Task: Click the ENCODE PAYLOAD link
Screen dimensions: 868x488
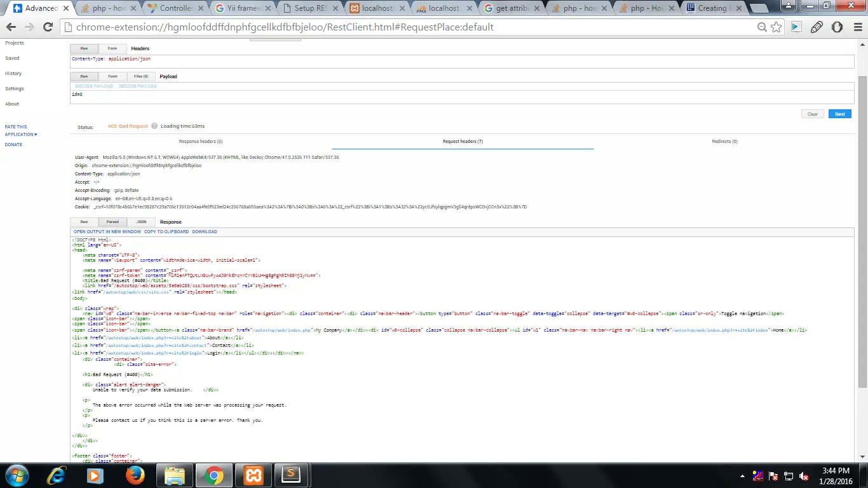Action: [94, 86]
